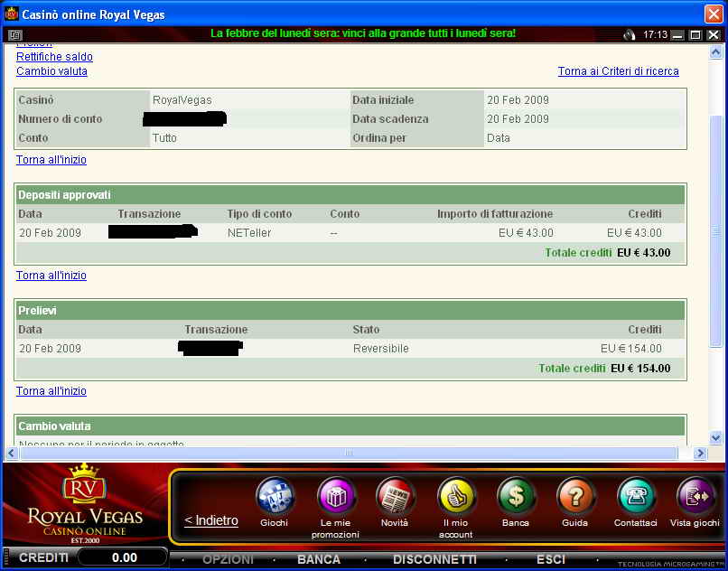This screenshot has height=571, width=728.
Task: Click the Prelievi section header
Action: [x=350, y=311]
